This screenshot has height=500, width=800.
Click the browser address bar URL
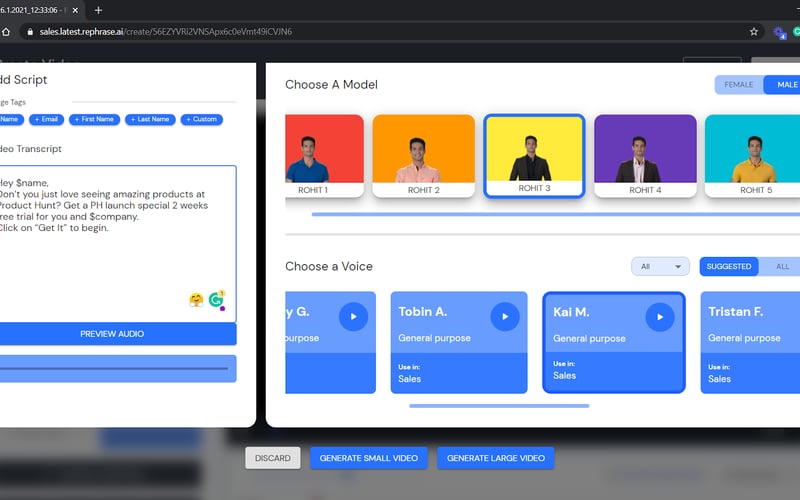click(166, 32)
